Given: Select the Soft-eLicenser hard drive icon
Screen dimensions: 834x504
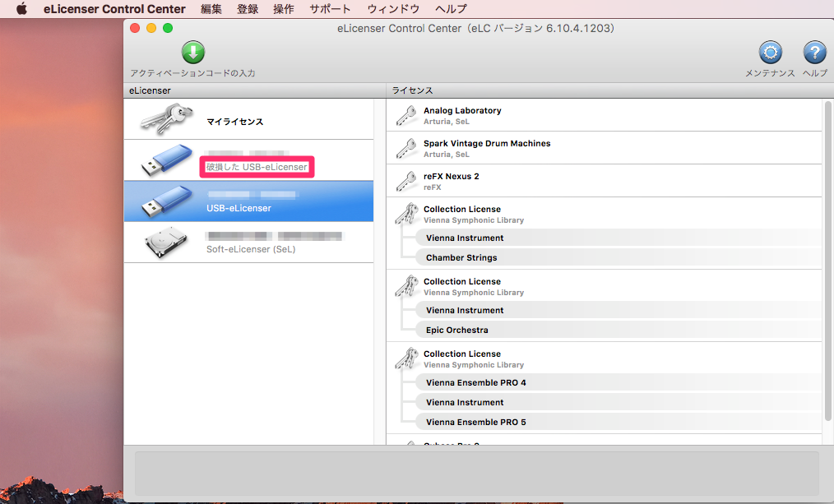Looking at the screenshot, I should pos(166,243).
